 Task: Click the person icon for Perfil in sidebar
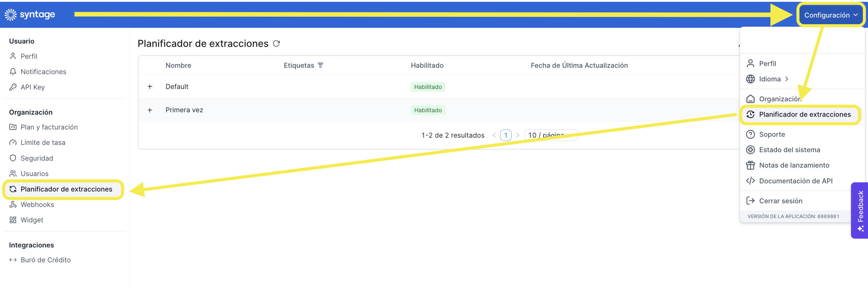(x=13, y=56)
